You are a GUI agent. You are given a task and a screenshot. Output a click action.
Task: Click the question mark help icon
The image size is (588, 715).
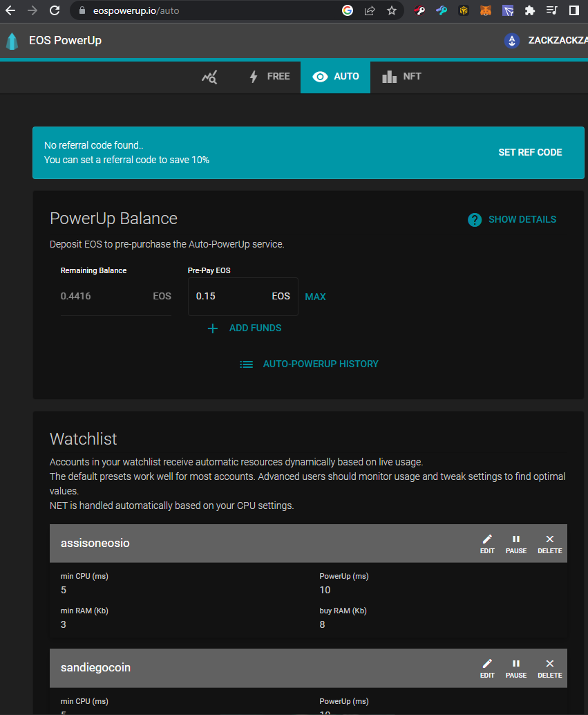point(475,220)
